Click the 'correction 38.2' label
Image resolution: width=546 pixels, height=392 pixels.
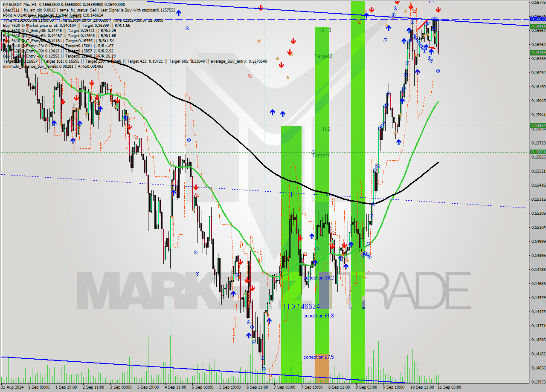tap(318, 278)
